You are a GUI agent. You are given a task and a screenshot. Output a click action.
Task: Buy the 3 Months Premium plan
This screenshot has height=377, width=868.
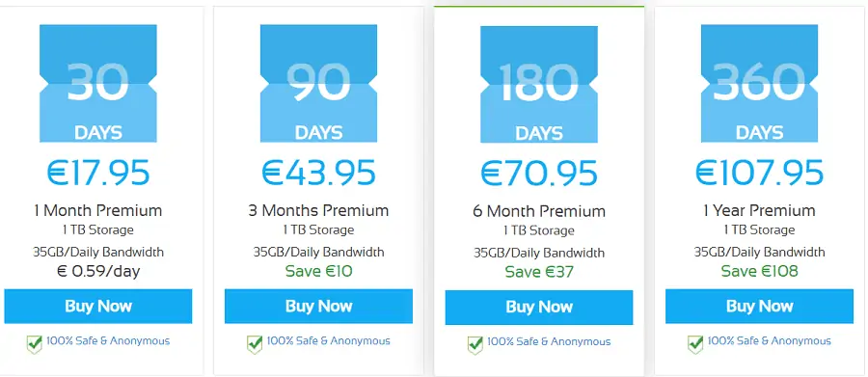point(318,307)
